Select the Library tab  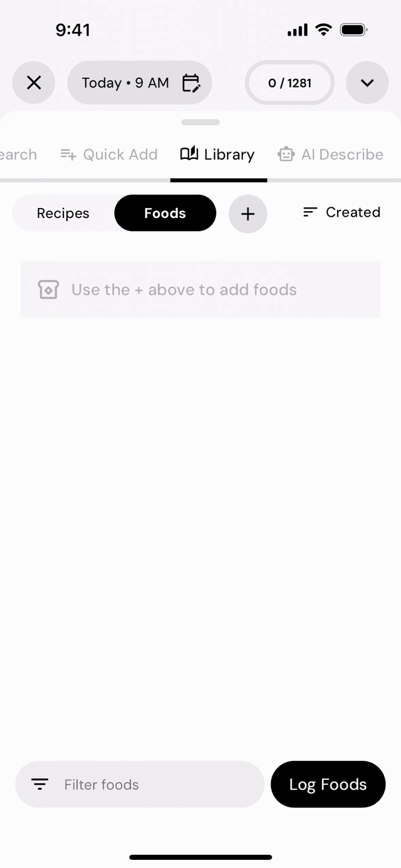point(217,155)
